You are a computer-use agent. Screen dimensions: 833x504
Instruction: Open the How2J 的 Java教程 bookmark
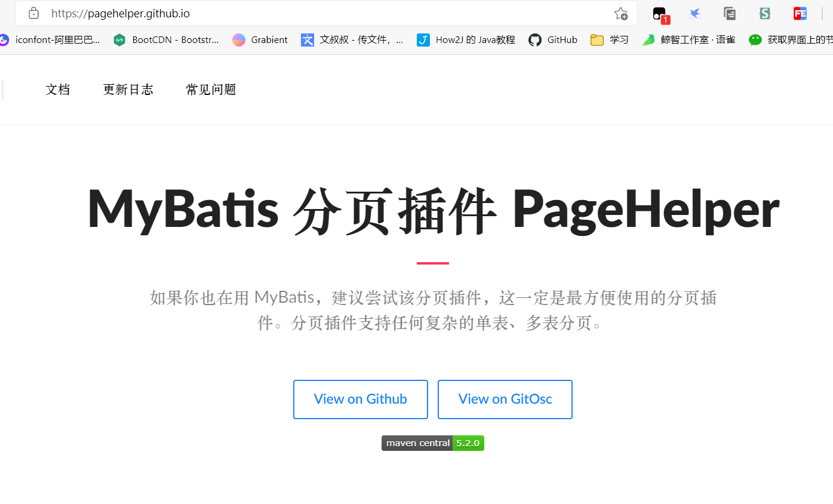tap(466, 40)
